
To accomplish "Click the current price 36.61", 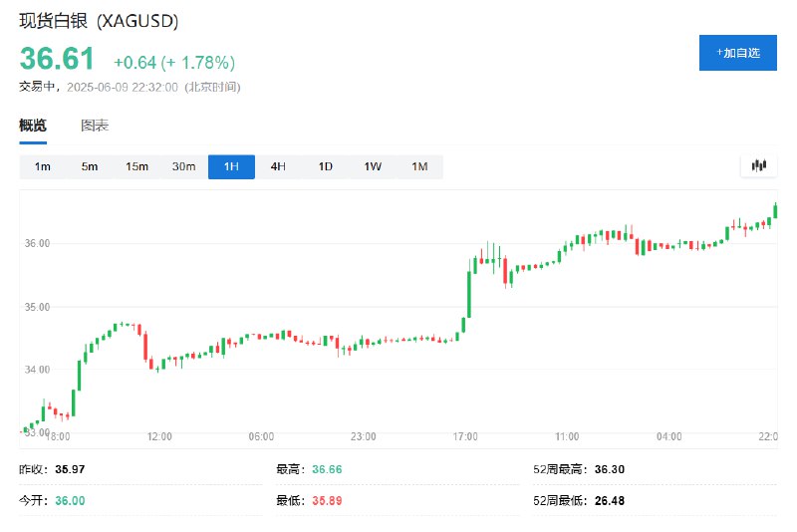I will (x=57, y=59).
